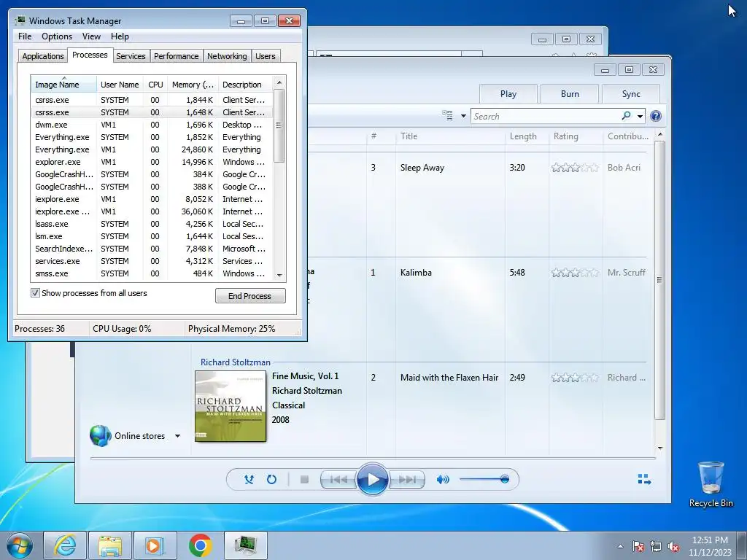Open the File menu in Task Manager

[25, 36]
